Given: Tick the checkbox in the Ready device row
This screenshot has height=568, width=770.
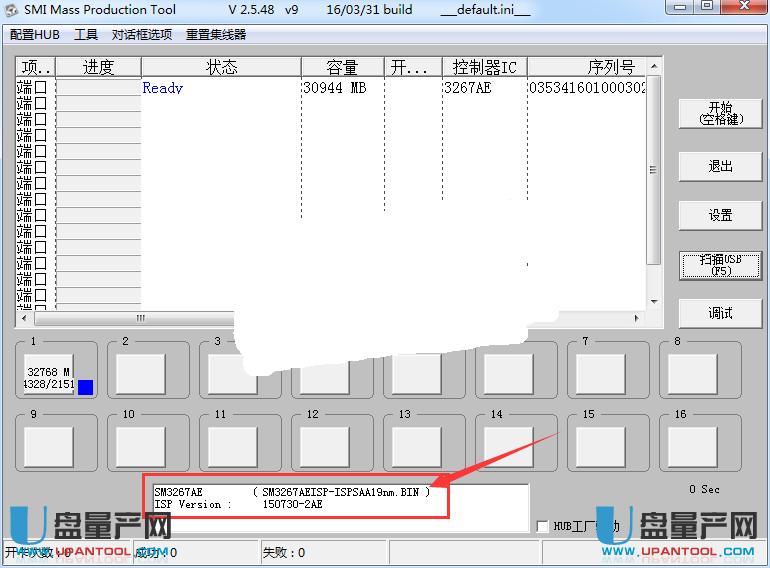Looking at the screenshot, I should [x=41, y=88].
